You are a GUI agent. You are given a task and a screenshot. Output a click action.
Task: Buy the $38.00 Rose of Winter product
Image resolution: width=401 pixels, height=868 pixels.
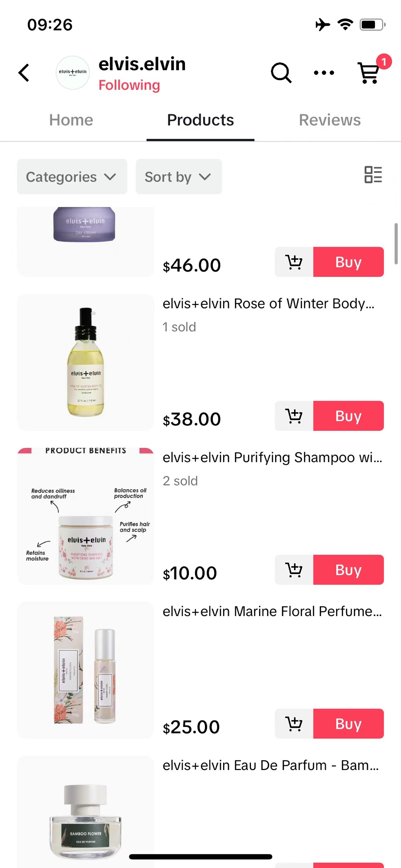(x=349, y=416)
